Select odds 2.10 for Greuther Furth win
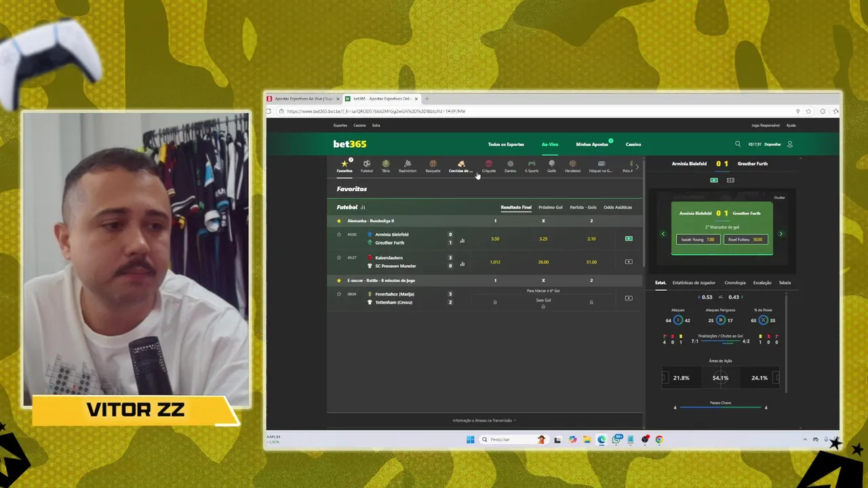 [x=591, y=239]
